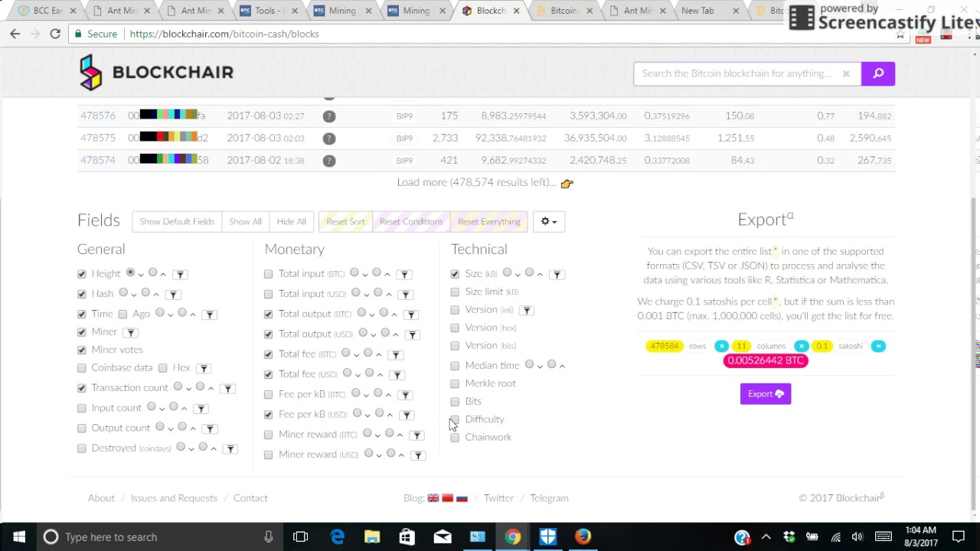Open filter for Destroyed (coindays)
This screenshot has height=551, width=980.
click(x=230, y=448)
